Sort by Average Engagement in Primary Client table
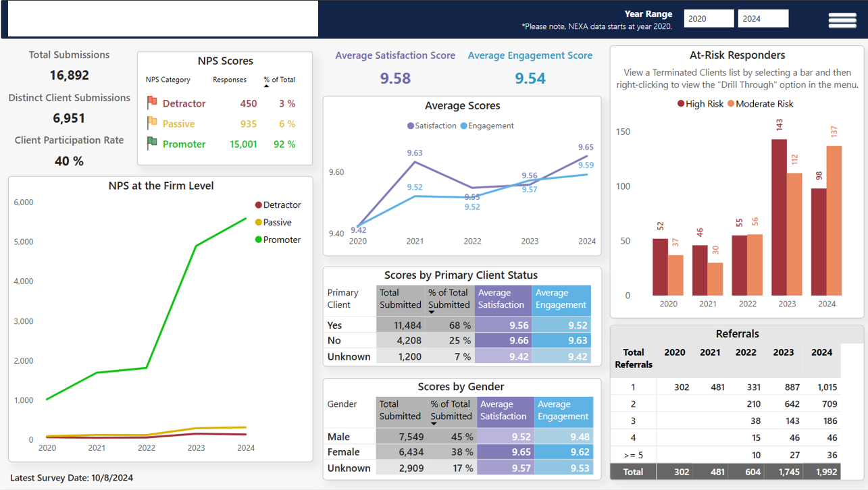This screenshot has width=868, height=490. (x=561, y=299)
